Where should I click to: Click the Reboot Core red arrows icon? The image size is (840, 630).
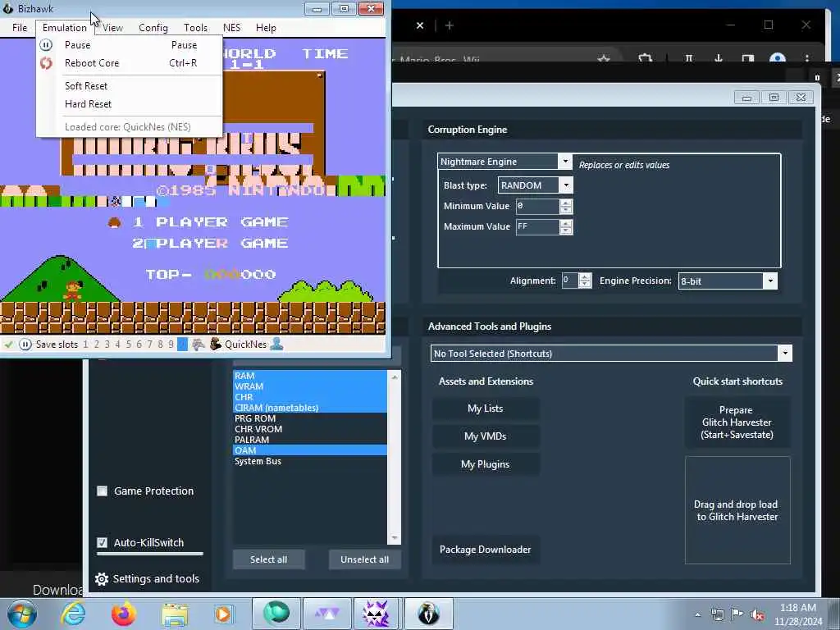click(x=46, y=63)
